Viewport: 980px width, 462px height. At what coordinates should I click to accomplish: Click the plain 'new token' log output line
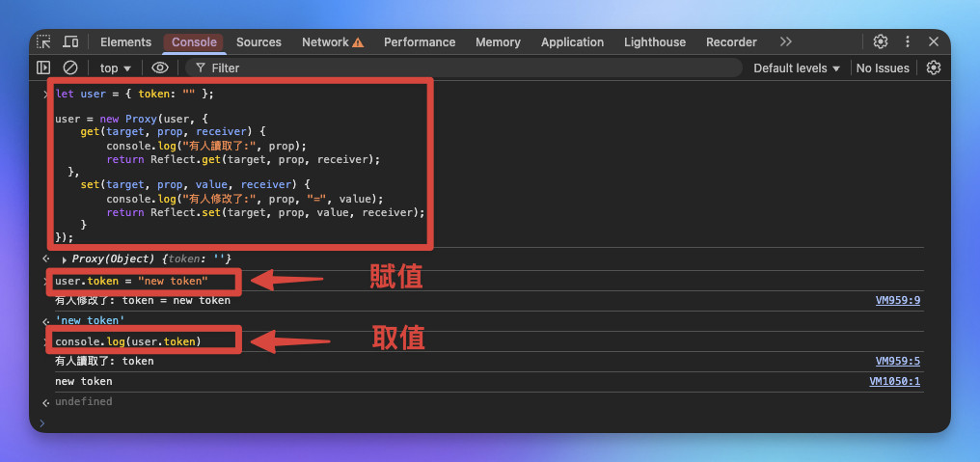pyautogui.click(x=84, y=381)
